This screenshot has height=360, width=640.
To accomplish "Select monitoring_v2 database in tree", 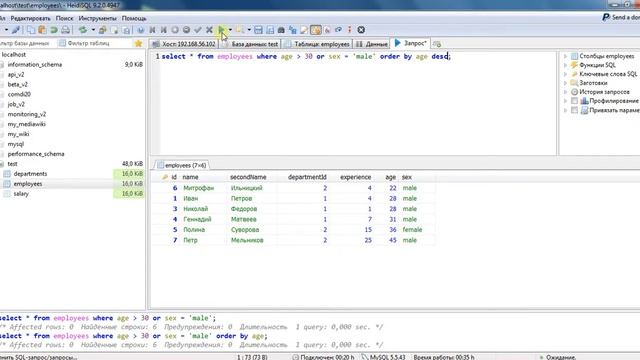I will point(27,114).
